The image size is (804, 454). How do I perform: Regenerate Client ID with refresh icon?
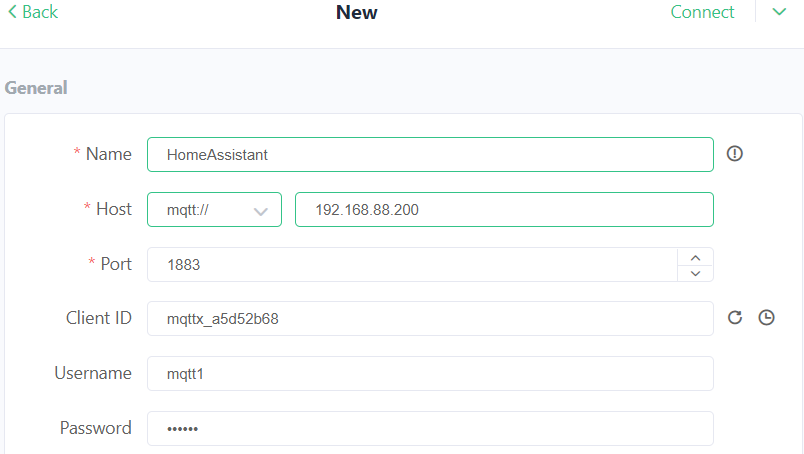pos(735,318)
